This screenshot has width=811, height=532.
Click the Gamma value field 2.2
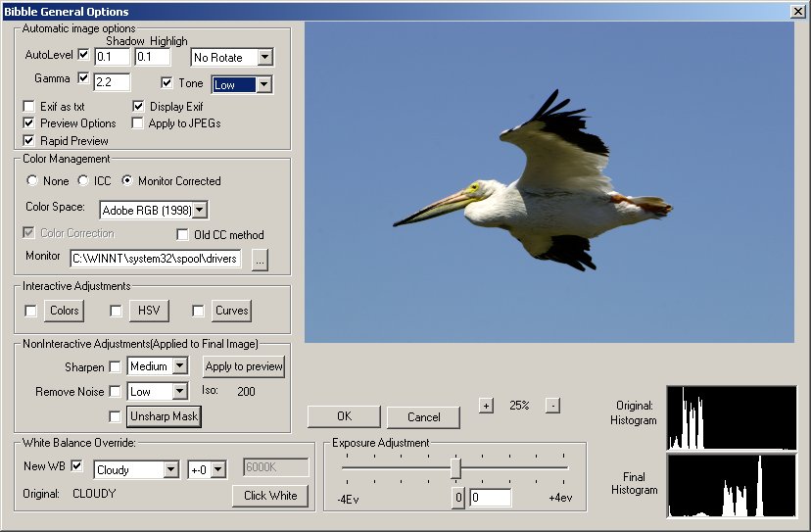(113, 81)
